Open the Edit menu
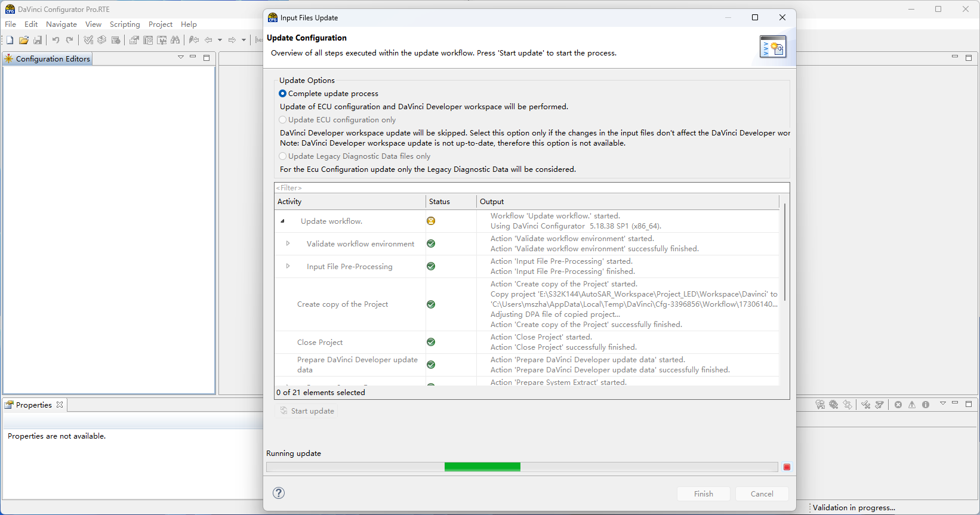 tap(31, 24)
